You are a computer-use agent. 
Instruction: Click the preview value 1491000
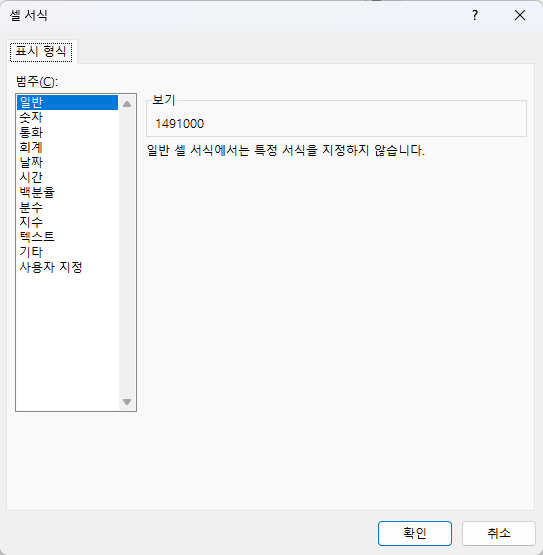coord(179,124)
